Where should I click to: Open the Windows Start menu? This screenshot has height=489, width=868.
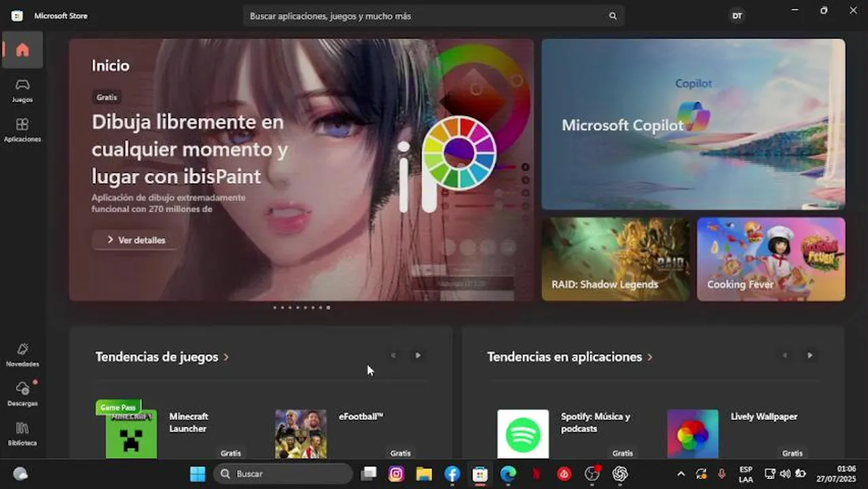click(198, 473)
